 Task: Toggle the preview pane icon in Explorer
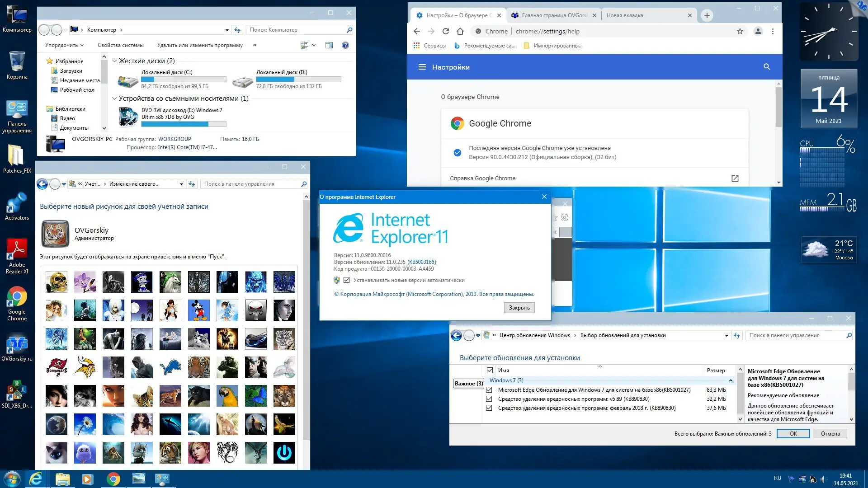pyautogui.click(x=329, y=45)
